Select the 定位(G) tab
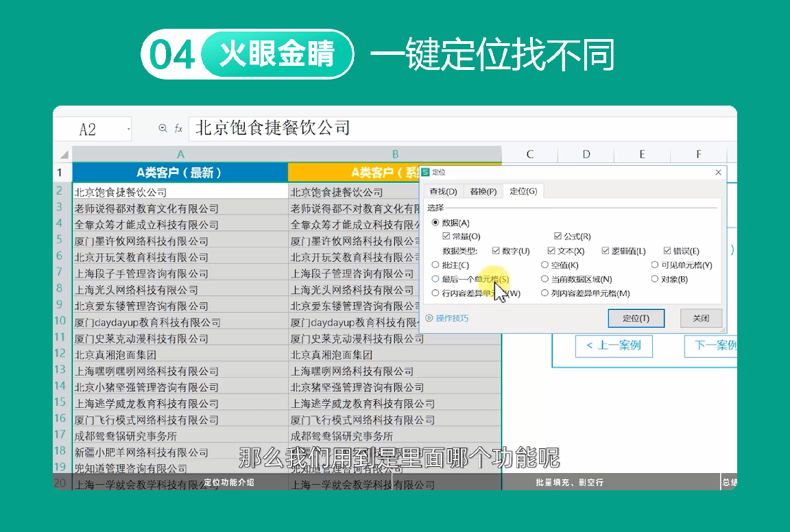This screenshot has height=532, width=790. (x=523, y=191)
